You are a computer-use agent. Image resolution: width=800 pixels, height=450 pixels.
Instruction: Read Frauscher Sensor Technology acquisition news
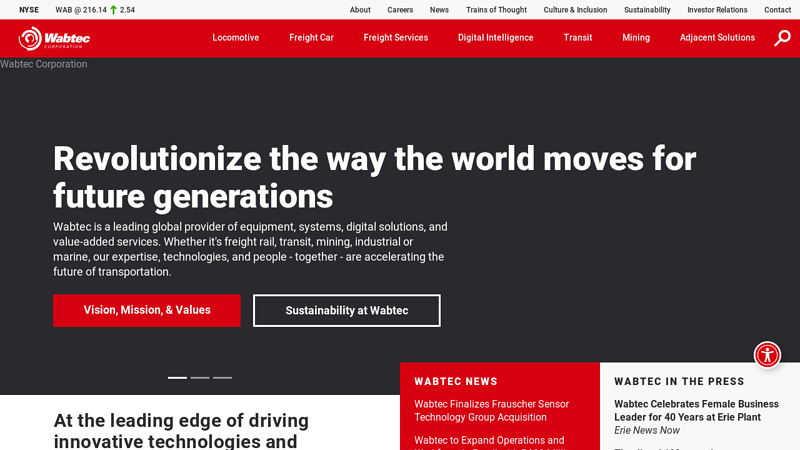point(491,411)
